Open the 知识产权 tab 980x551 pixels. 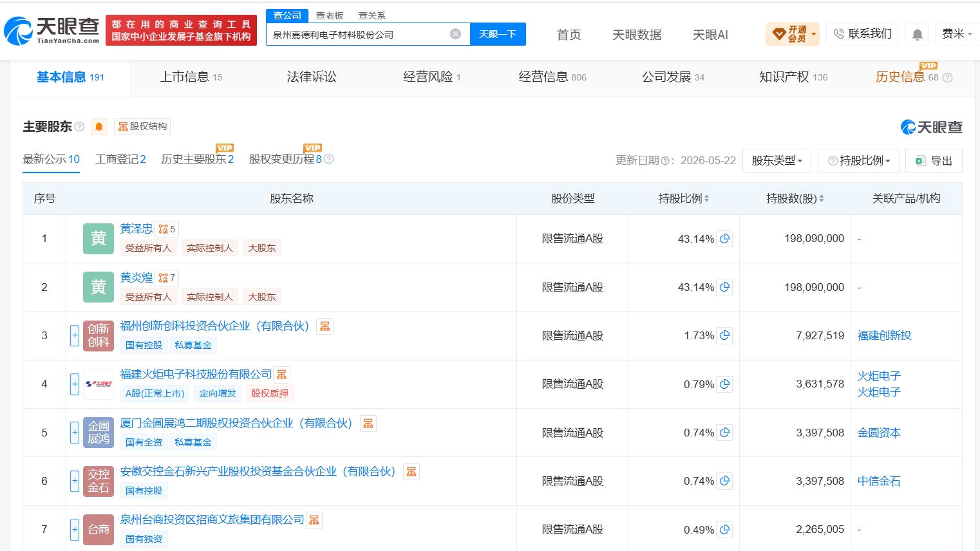coord(793,77)
